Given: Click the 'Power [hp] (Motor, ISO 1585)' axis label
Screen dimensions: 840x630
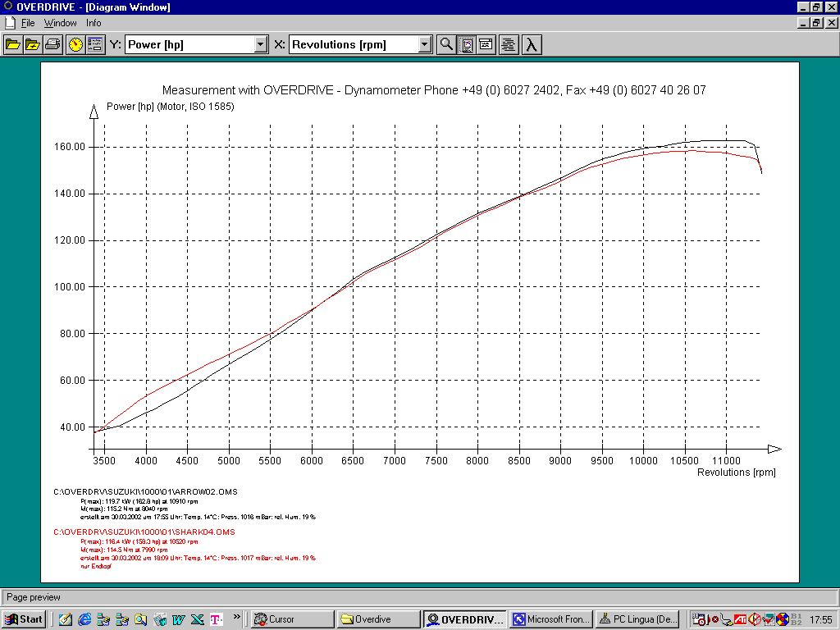Looking at the screenshot, I should (x=171, y=107).
